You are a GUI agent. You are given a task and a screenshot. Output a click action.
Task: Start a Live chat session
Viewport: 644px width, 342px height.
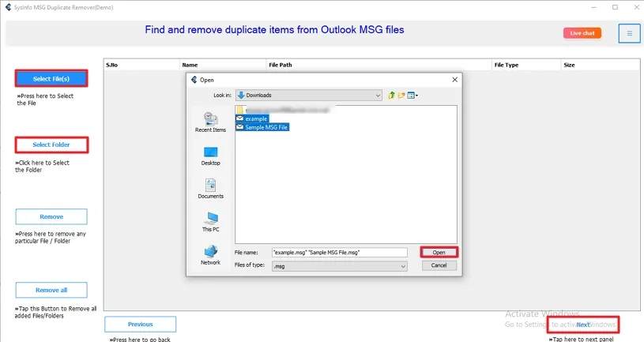[582, 33]
